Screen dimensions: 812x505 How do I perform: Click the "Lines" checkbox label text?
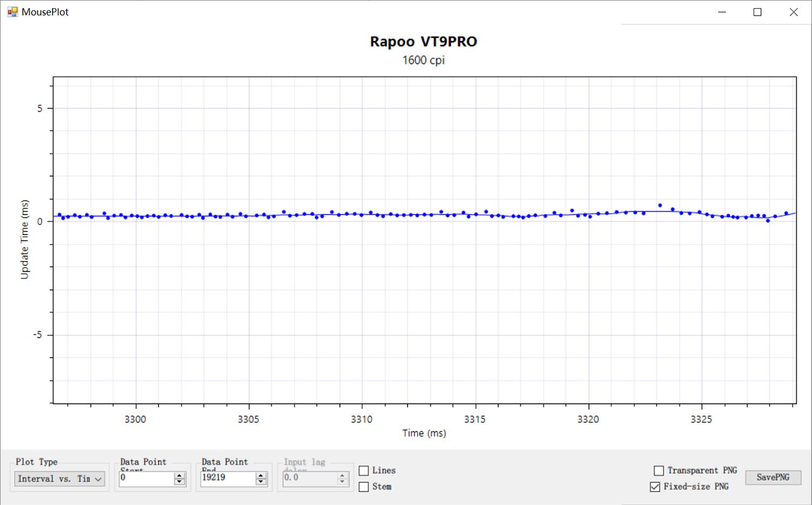tap(384, 470)
